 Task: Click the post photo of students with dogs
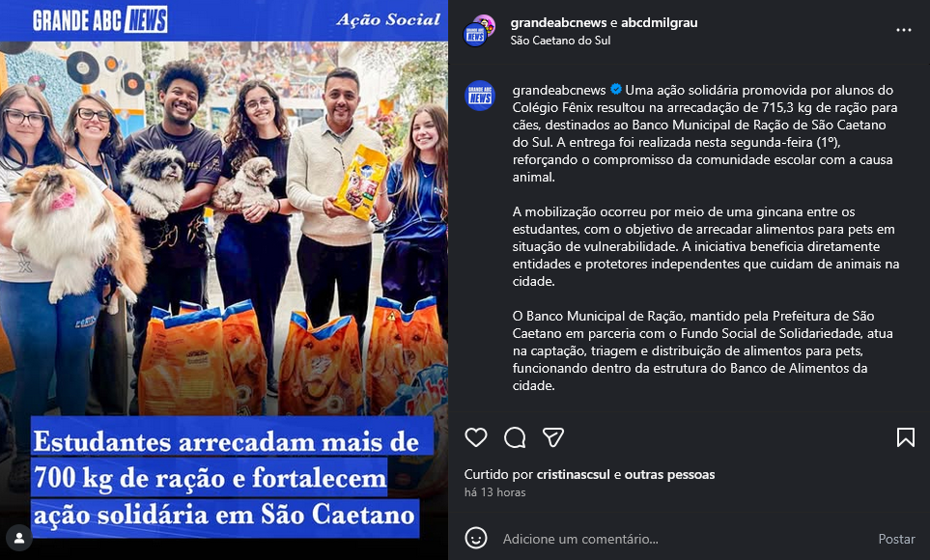coord(224,280)
